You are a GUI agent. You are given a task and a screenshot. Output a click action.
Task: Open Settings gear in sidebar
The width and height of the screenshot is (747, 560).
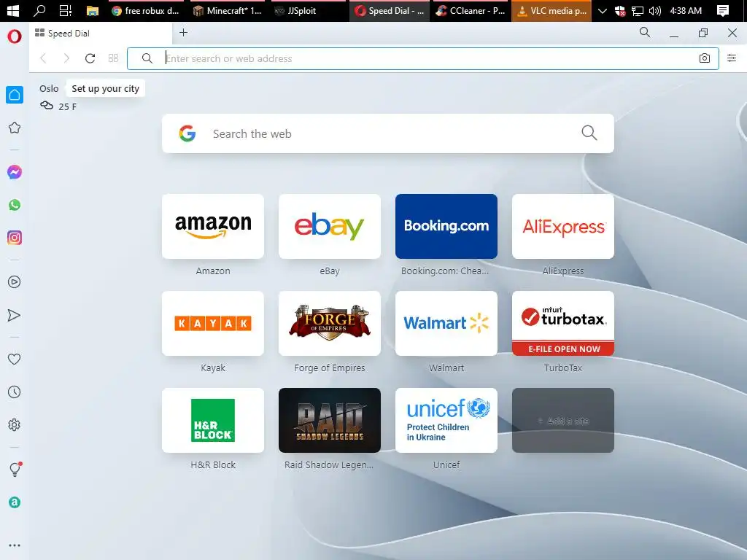[x=15, y=425]
